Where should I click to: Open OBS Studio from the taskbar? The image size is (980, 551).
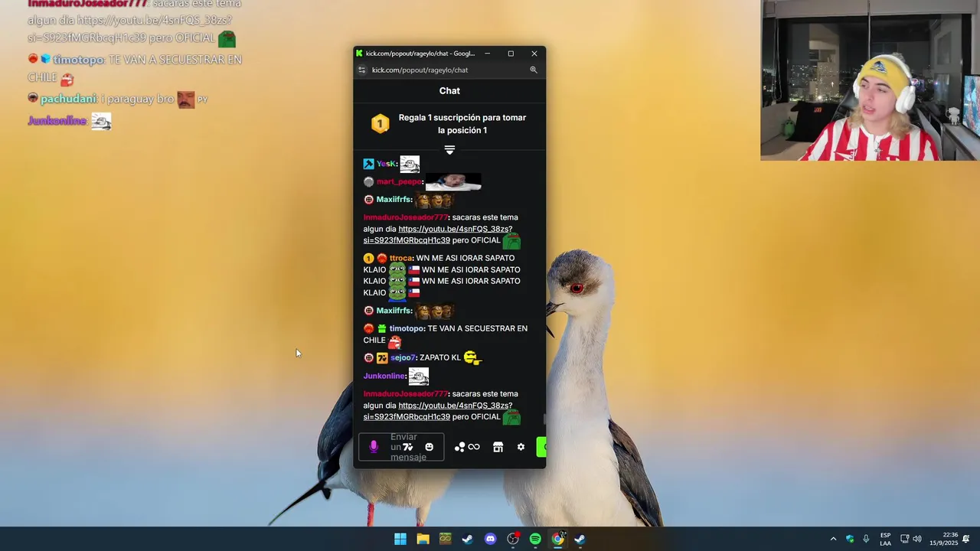[513, 539]
